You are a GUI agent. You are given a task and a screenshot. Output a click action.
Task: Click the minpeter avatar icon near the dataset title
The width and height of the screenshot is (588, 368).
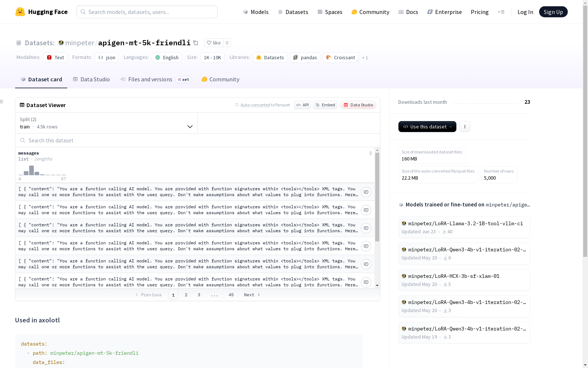click(x=61, y=43)
